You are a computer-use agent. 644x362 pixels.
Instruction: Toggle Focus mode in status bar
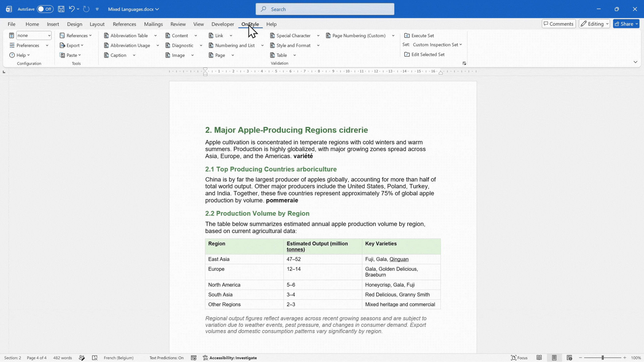pos(519,358)
